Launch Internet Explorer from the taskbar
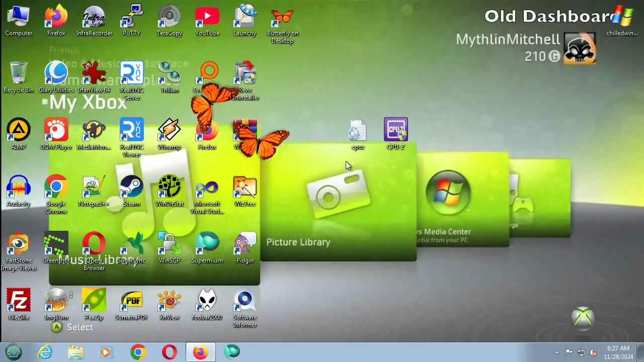 click(x=45, y=352)
